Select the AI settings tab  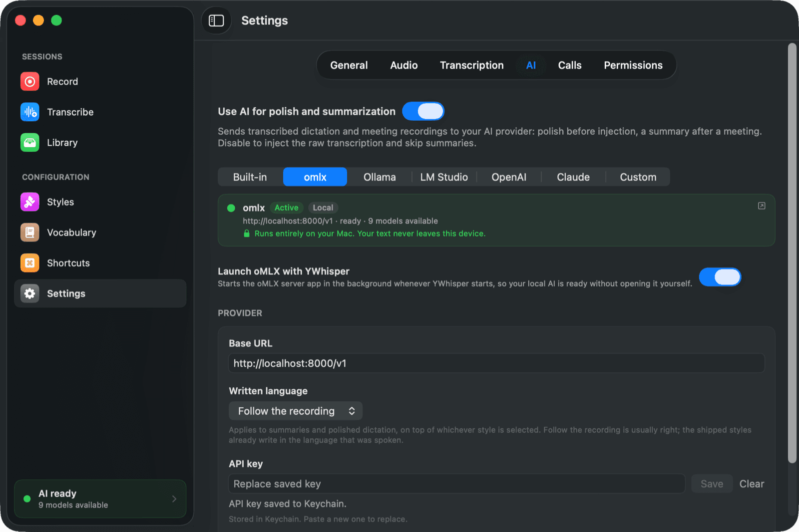click(x=531, y=65)
